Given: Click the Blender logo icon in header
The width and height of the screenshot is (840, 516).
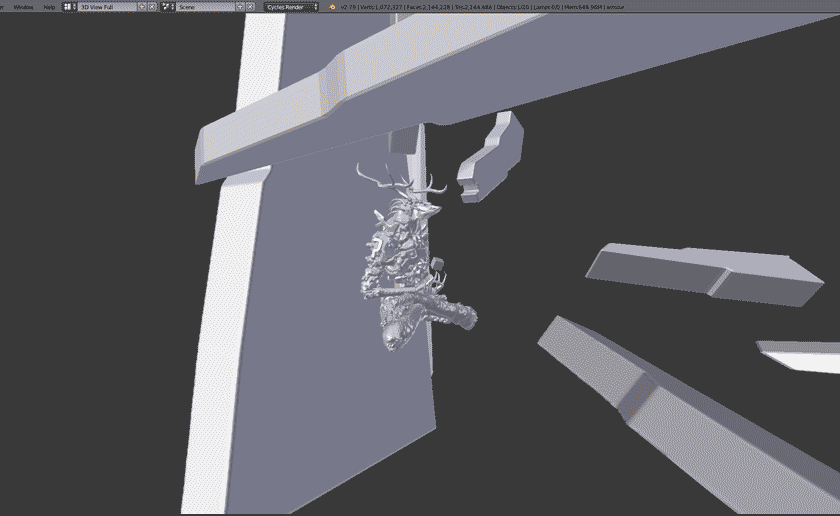Looking at the screenshot, I should point(332,6).
